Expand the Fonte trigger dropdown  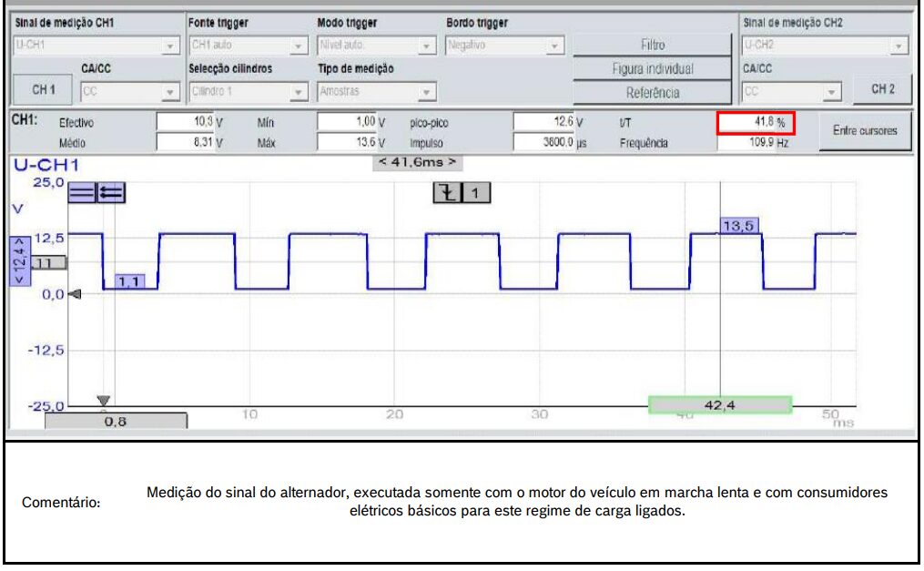248,45
